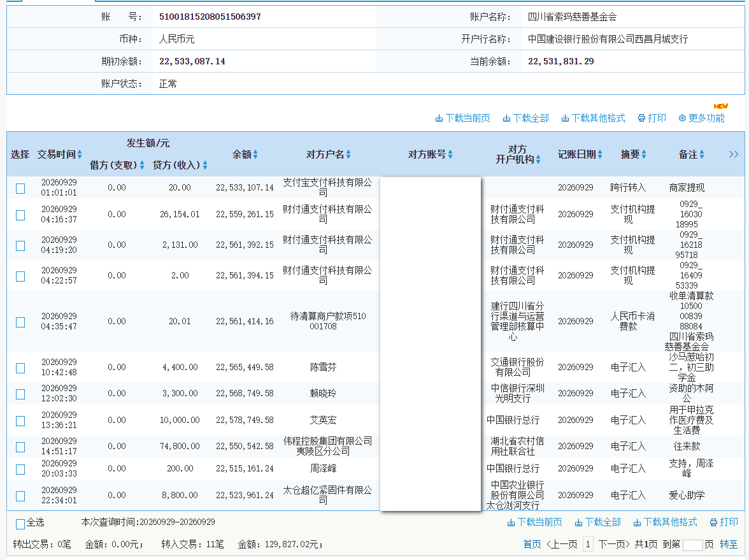The width and height of the screenshot is (749, 560).
Task: Sort by 对方户名 column arrows
Action: tap(348, 154)
